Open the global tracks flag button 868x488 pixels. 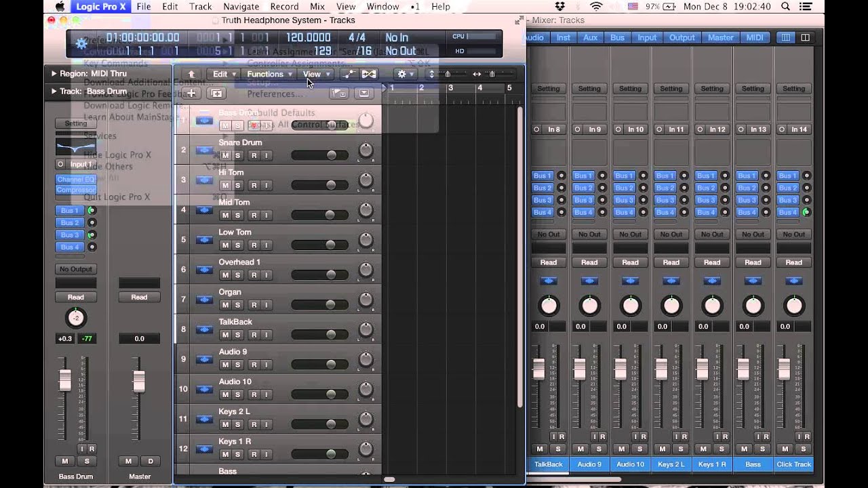(x=338, y=94)
